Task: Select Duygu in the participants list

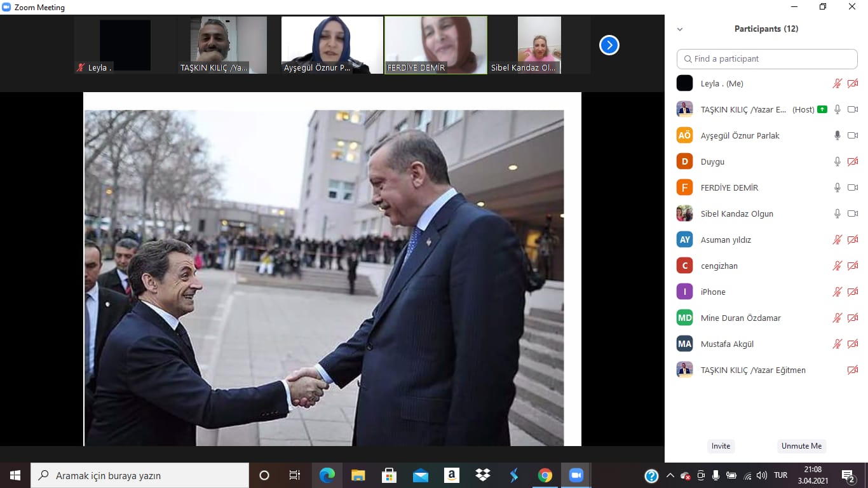Action: pyautogui.click(x=767, y=161)
